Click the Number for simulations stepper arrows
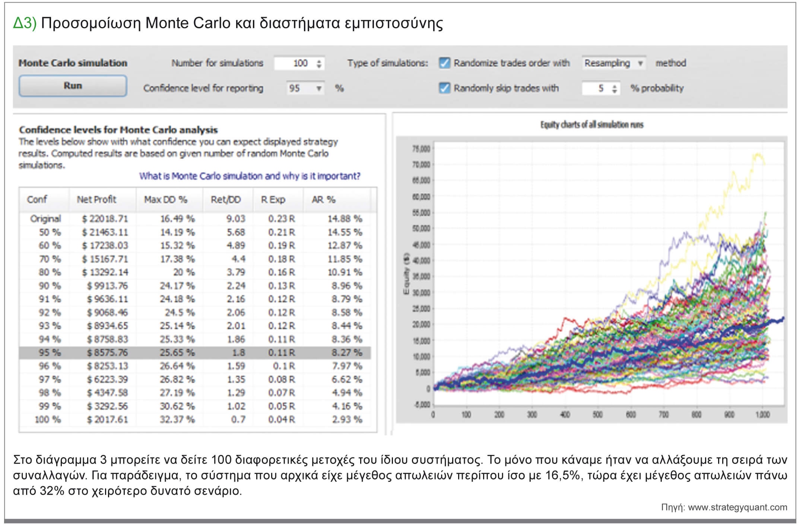The width and height of the screenshot is (806, 532). click(319, 63)
